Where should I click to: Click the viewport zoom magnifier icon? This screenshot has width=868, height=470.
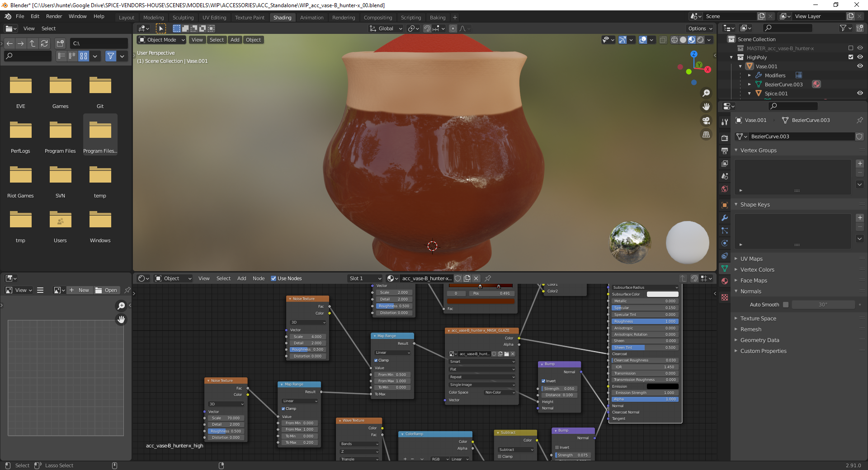pos(706,93)
